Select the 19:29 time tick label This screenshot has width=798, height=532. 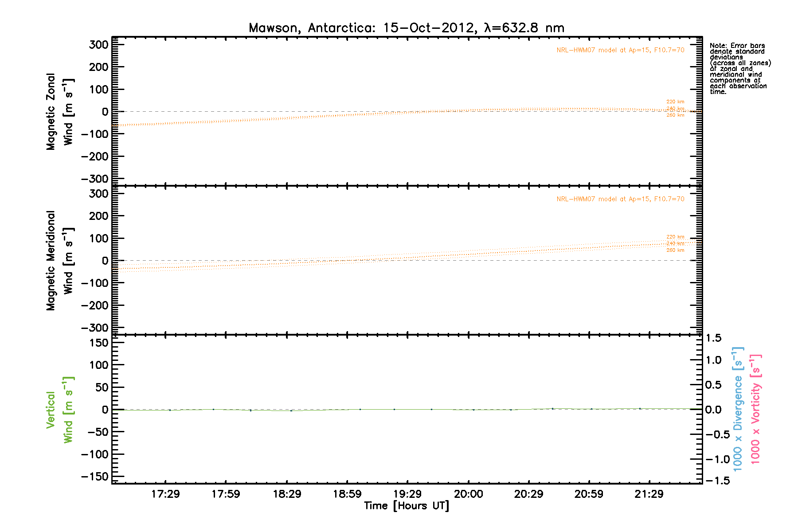click(x=407, y=494)
